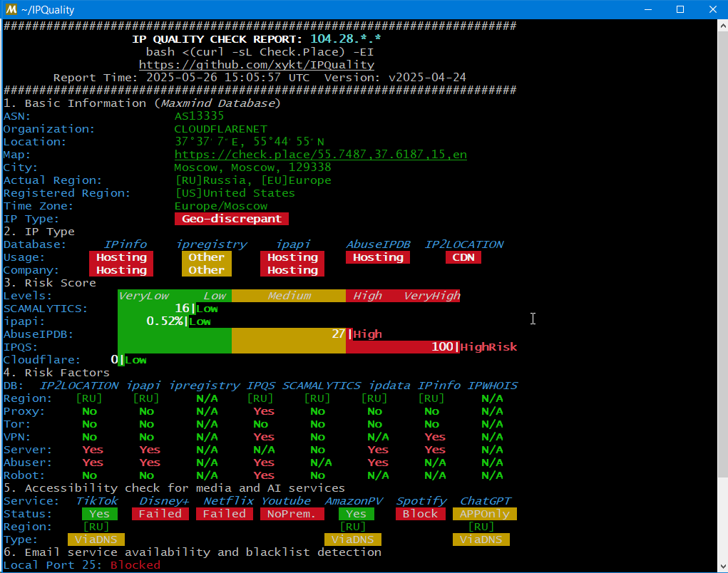728x573 pixels.
Task: Minimize the IPQuality terminal window
Action: coord(648,9)
